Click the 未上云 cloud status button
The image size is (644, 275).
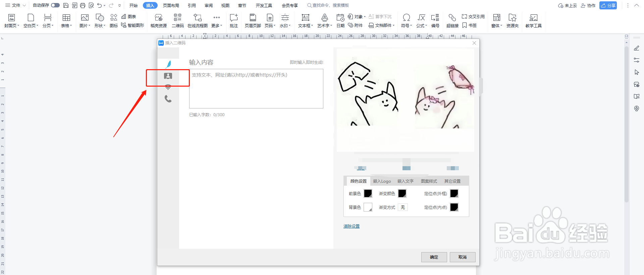coord(568,5)
